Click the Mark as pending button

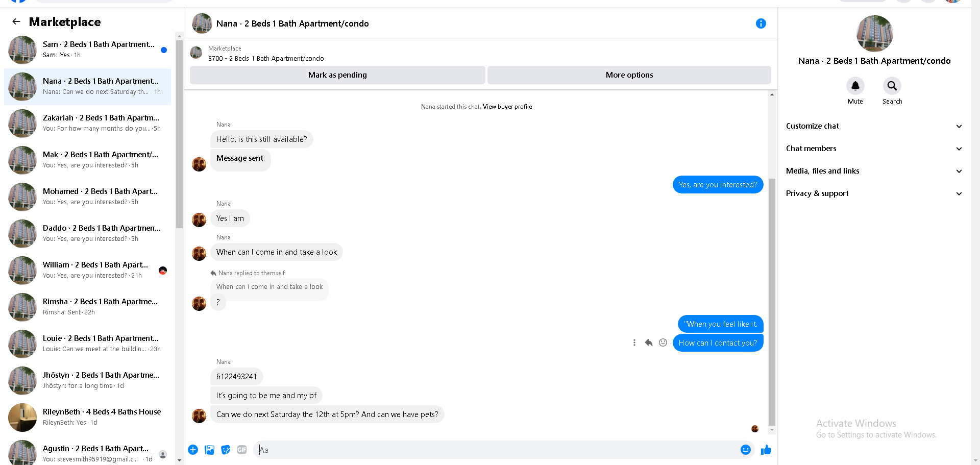[337, 75]
